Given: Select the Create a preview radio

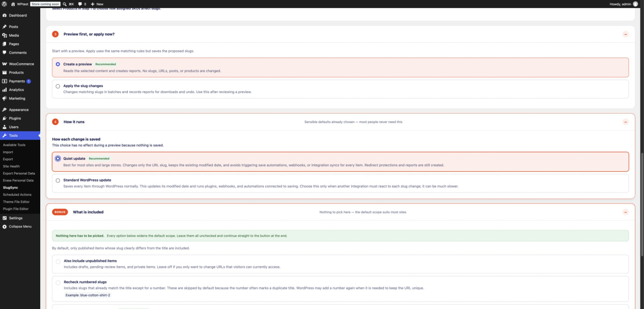Looking at the screenshot, I should (58, 64).
